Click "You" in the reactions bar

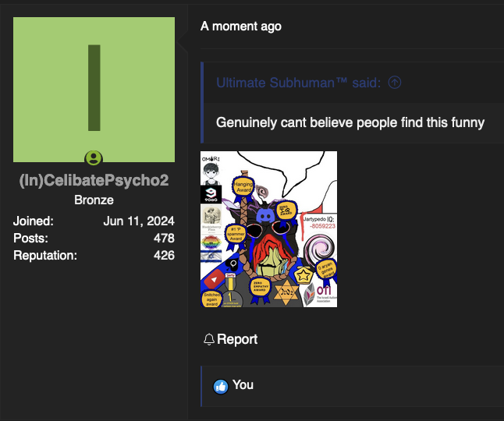[243, 385]
